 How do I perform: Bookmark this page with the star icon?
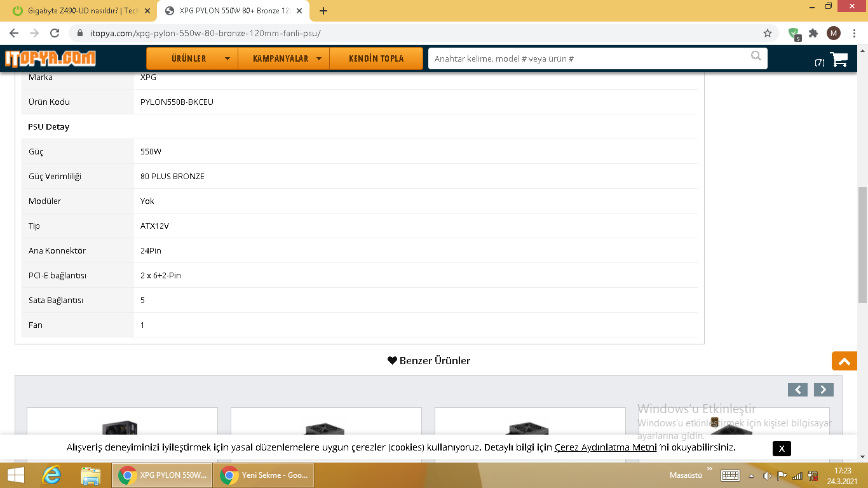[768, 33]
